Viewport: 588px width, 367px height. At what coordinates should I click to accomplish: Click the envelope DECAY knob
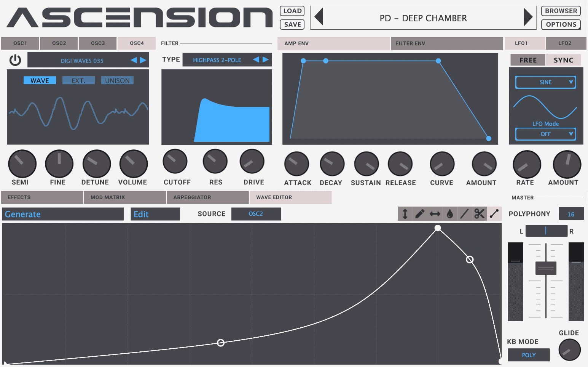(332, 164)
